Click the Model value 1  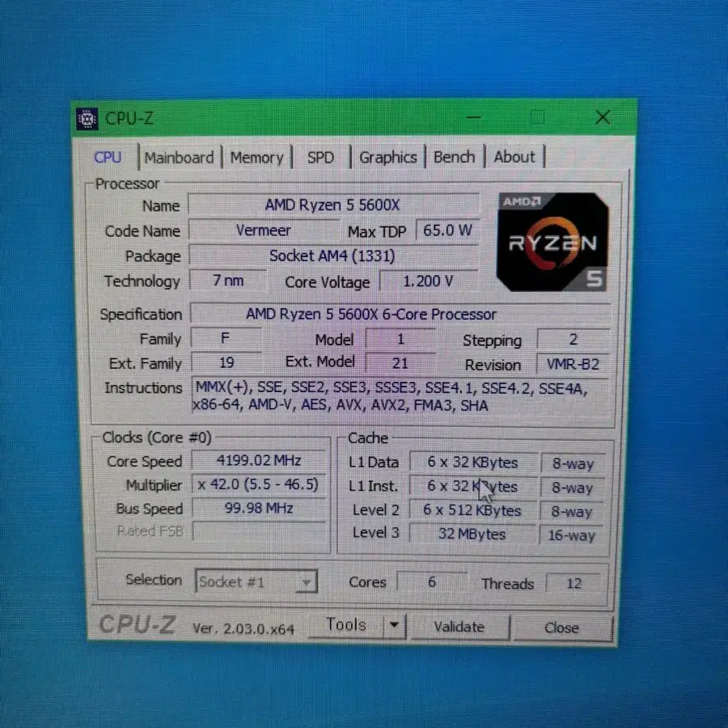pos(400,339)
